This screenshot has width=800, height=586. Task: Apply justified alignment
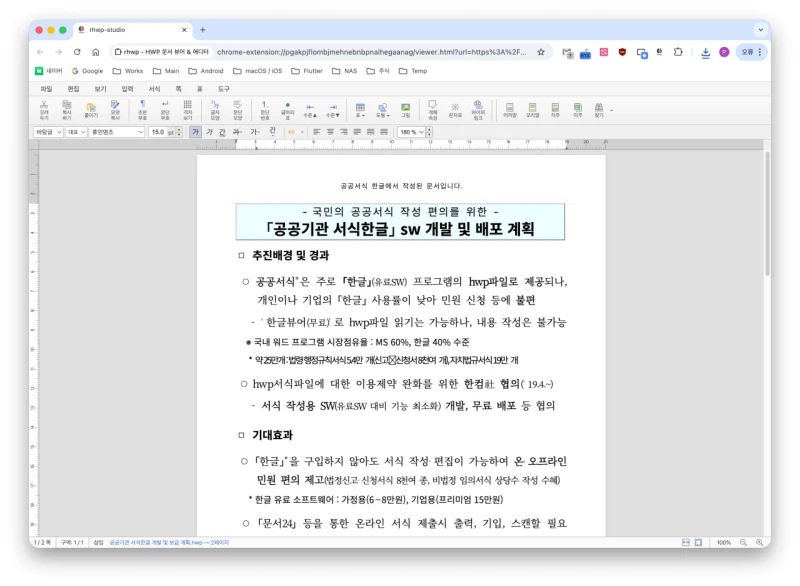pos(357,132)
